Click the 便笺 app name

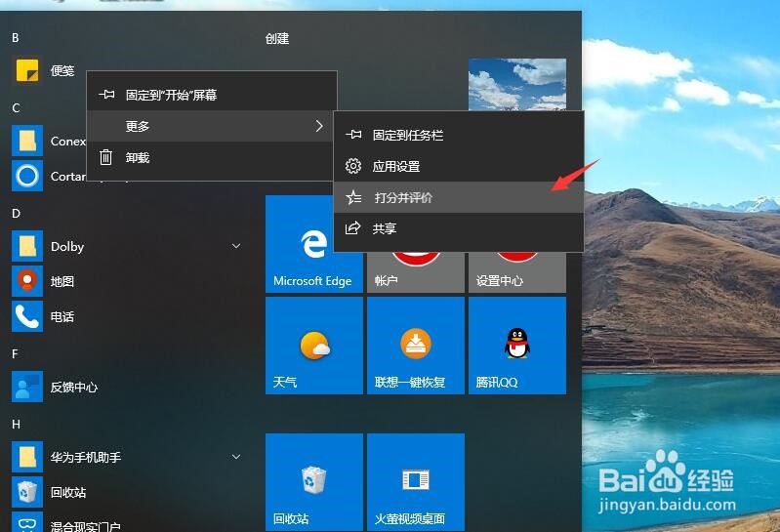pos(62,70)
